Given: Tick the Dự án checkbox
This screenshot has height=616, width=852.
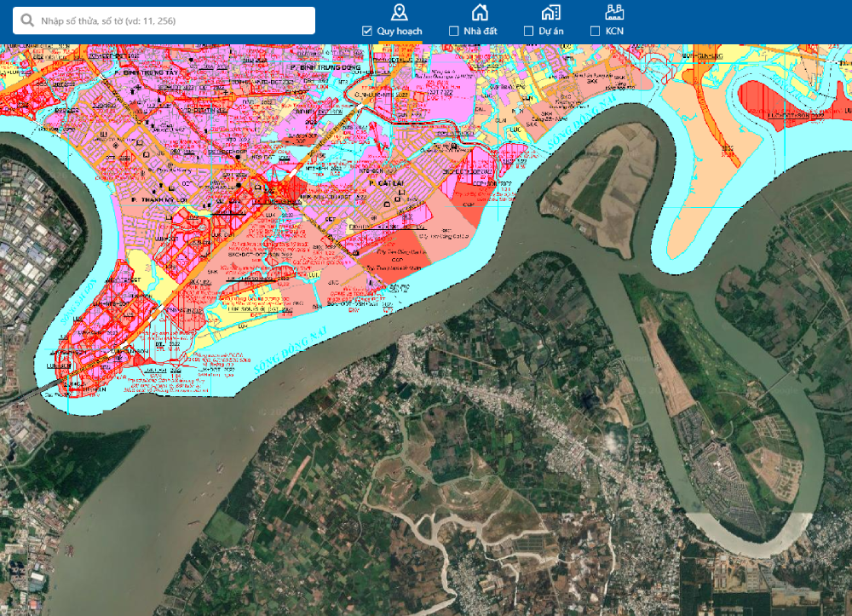Looking at the screenshot, I should tap(529, 32).
